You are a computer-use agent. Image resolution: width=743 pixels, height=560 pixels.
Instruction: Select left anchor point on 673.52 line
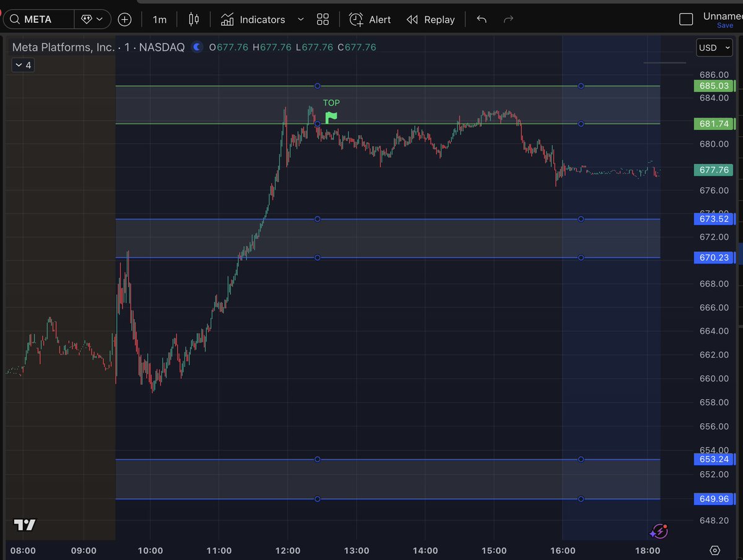318,219
